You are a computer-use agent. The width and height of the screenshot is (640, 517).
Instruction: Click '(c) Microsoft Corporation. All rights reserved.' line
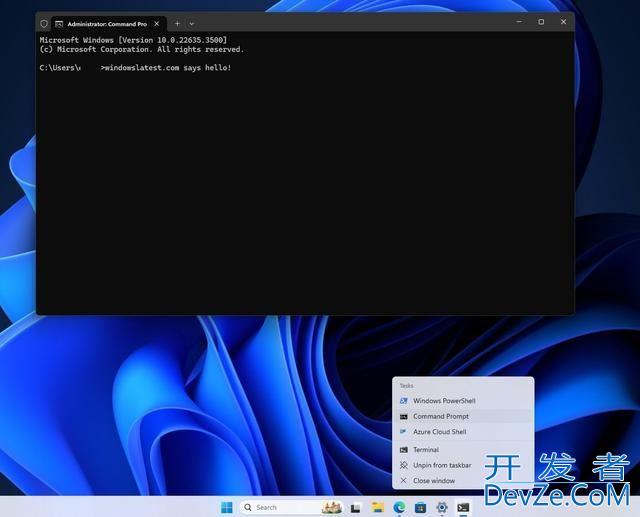pos(142,49)
